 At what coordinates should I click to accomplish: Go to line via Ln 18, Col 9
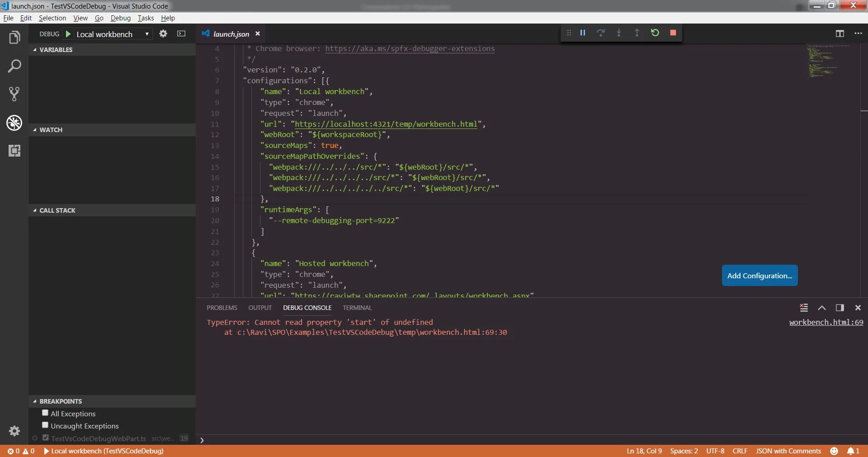click(644, 451)
